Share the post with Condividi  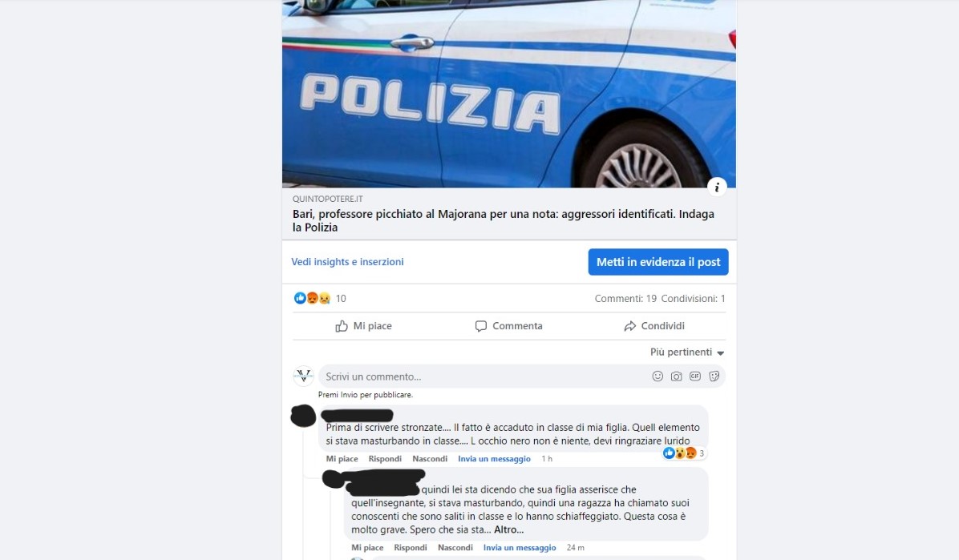coord(653,326)
